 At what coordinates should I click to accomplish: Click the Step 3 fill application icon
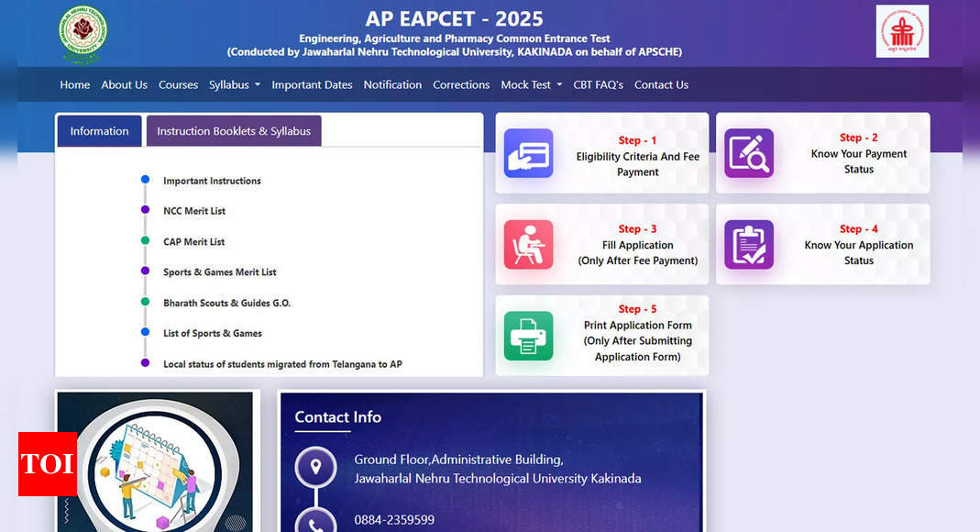[528, 244]
